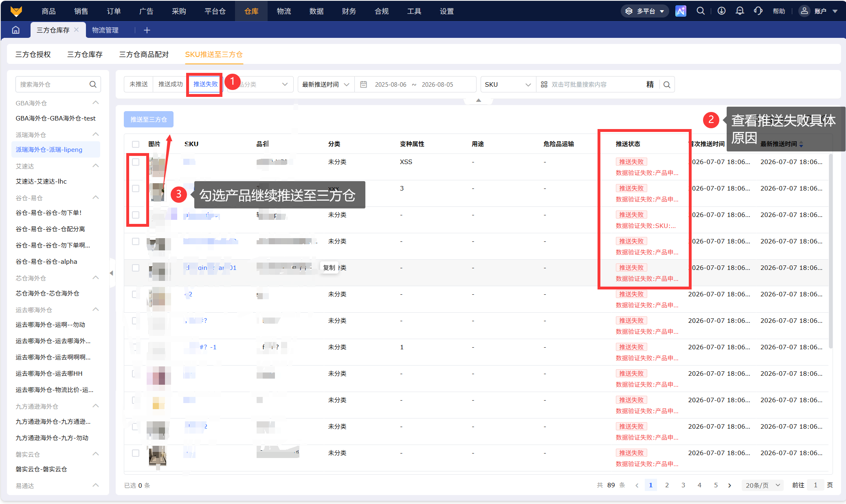Click the account avatar icon
This screenshot has width=846, height=504.
click(804, 11)
